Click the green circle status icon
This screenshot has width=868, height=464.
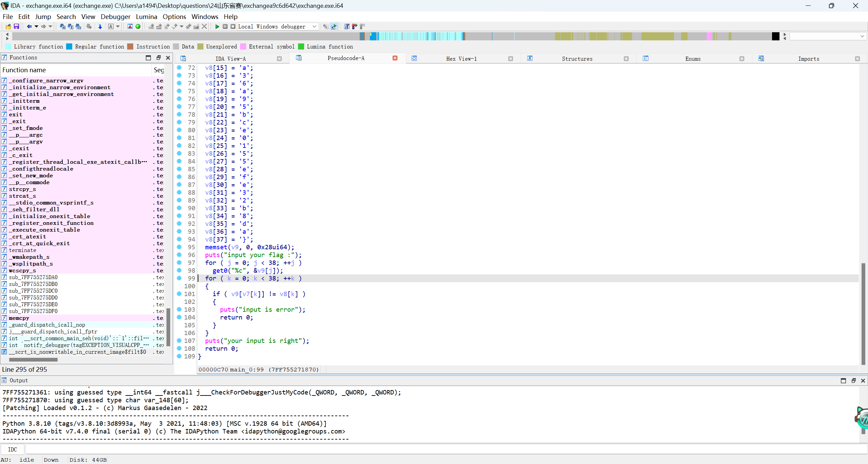click(138, 26)
